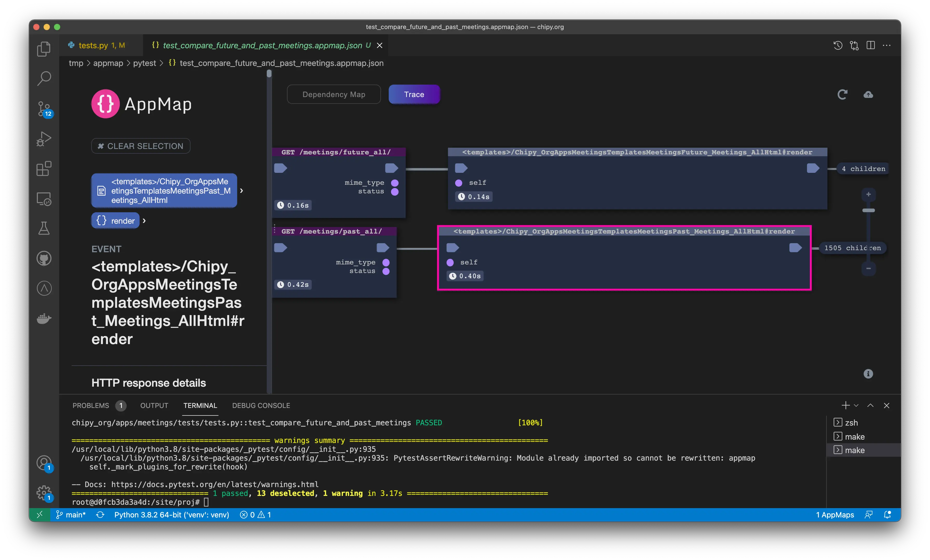Click '1 AppMaps' in the status bar
This screenshot has height=560, width=930.
(835, 515)
